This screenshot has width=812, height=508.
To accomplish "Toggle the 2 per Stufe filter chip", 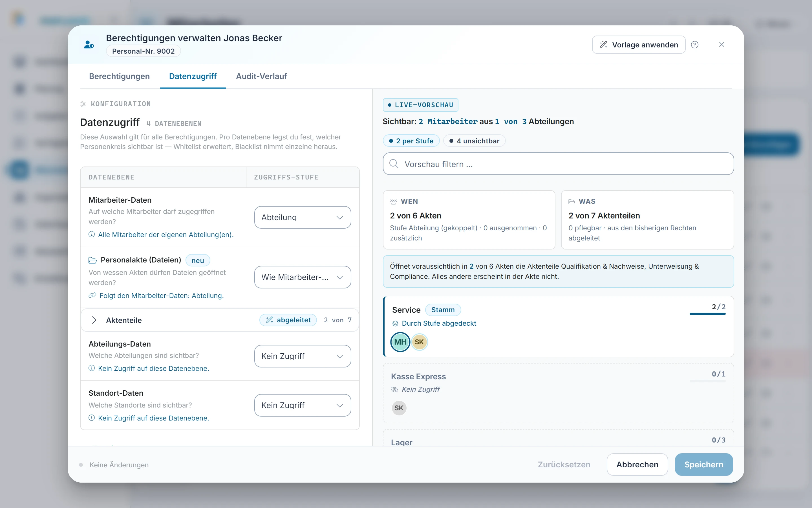I will [411, 141].
